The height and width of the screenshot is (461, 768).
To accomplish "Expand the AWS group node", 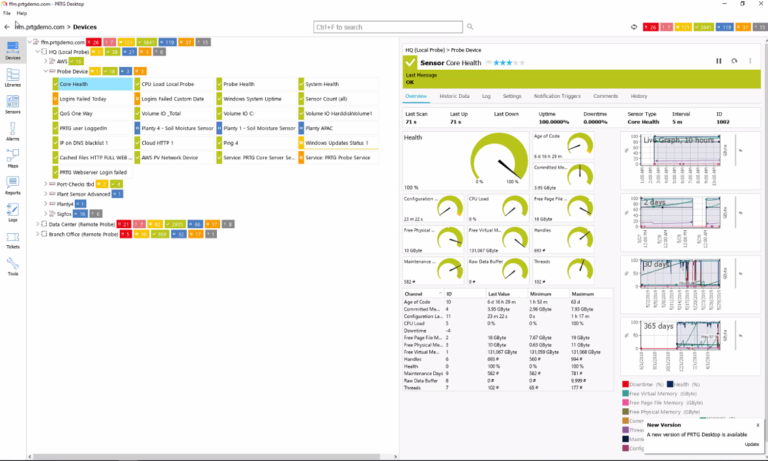I will (x=46, y=61).
